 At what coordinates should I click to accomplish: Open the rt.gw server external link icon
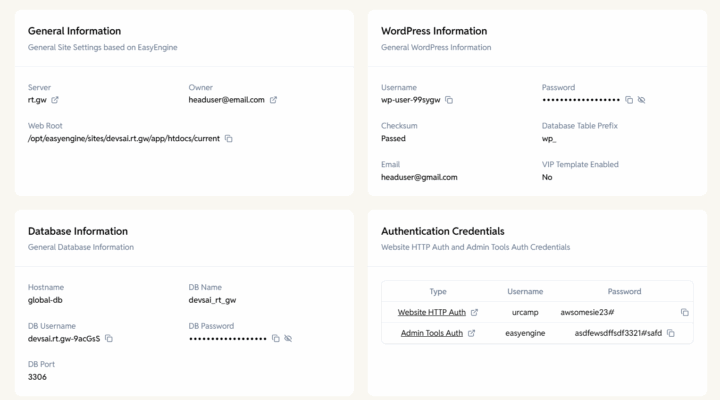coord(55,100)
